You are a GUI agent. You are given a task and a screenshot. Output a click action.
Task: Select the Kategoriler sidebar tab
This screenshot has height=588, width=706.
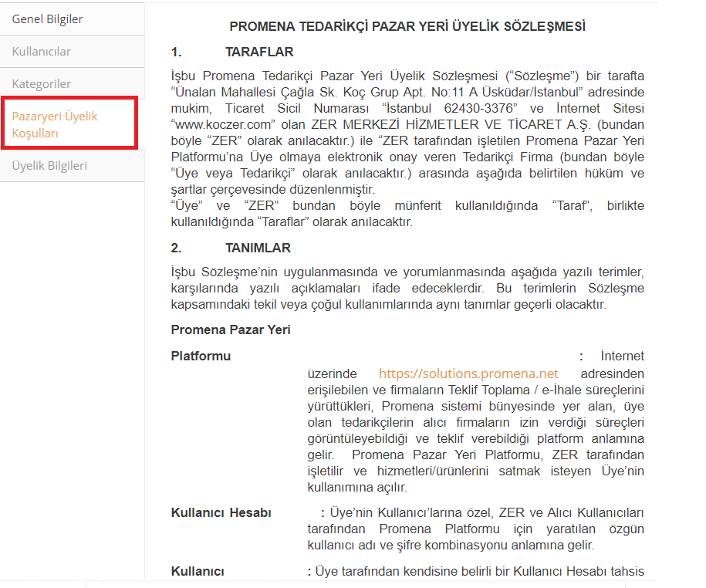tap(72, 84)
